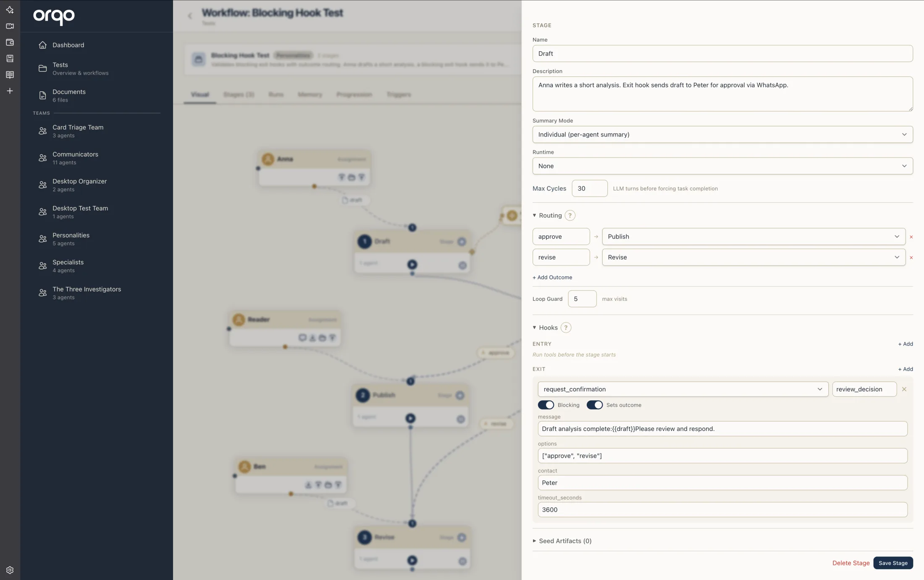Click the bookmarked book icon in left rail
The width and height of the screenshot is (924, 580).
click(x=10, y=58)
